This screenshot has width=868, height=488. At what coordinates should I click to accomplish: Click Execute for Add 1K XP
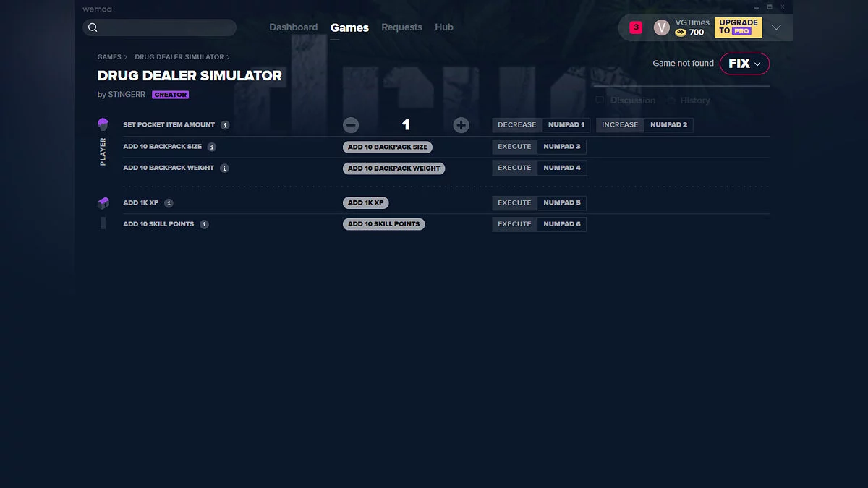click(514, 203)
